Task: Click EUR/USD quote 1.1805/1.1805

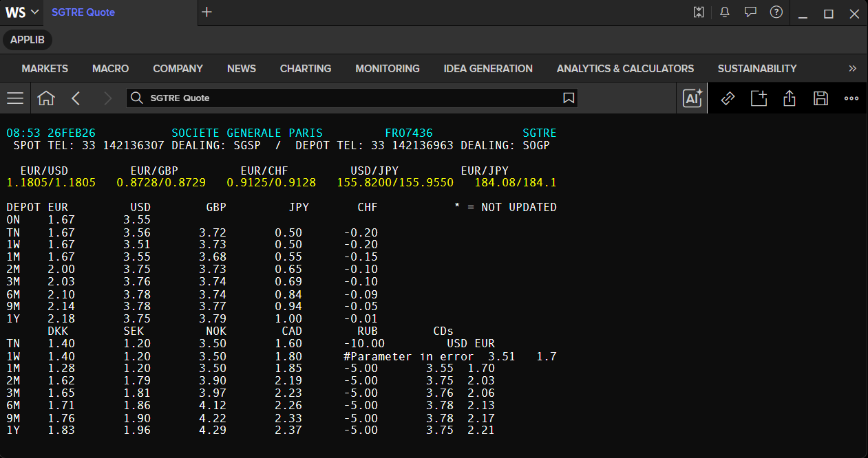Action: (51, 183)
